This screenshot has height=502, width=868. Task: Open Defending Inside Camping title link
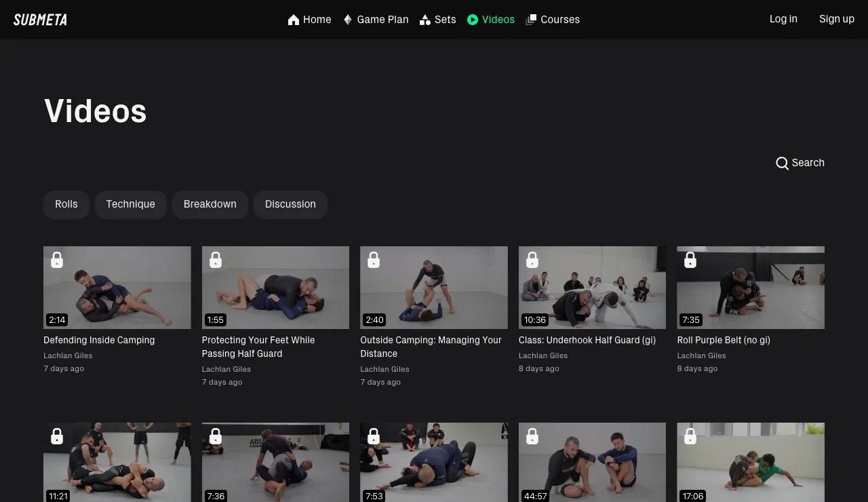[99, 340]
